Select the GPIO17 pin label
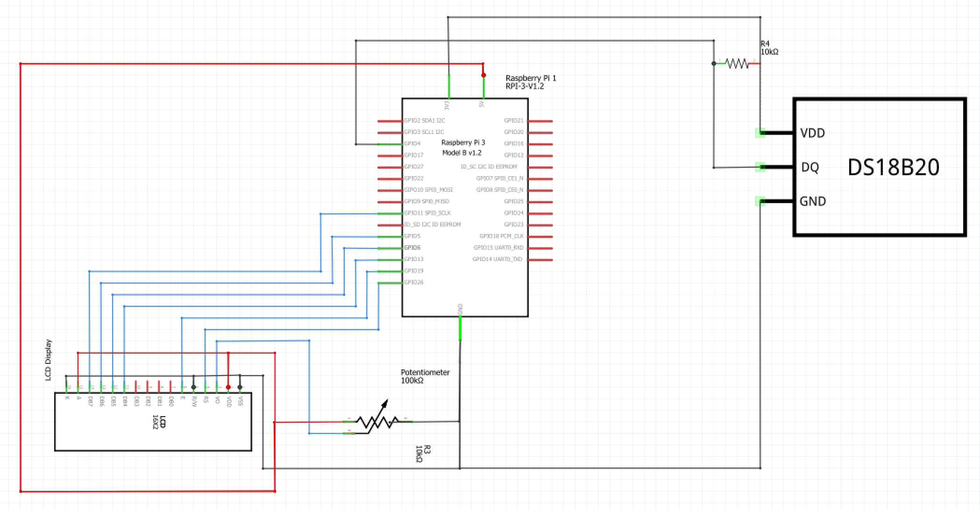The height and width of the screenshot is (510, 980). tap(413, 155)
